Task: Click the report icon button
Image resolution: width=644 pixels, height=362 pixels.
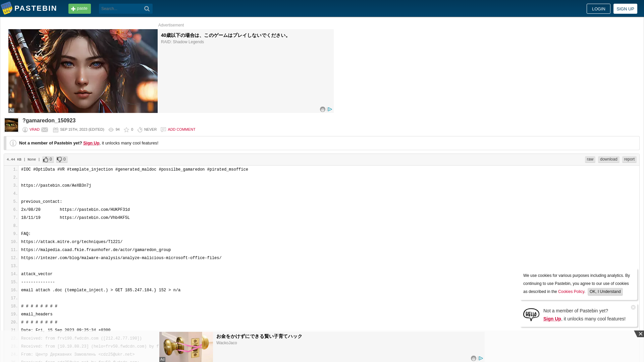Action: pyautogui.click(x=629, y=159)
